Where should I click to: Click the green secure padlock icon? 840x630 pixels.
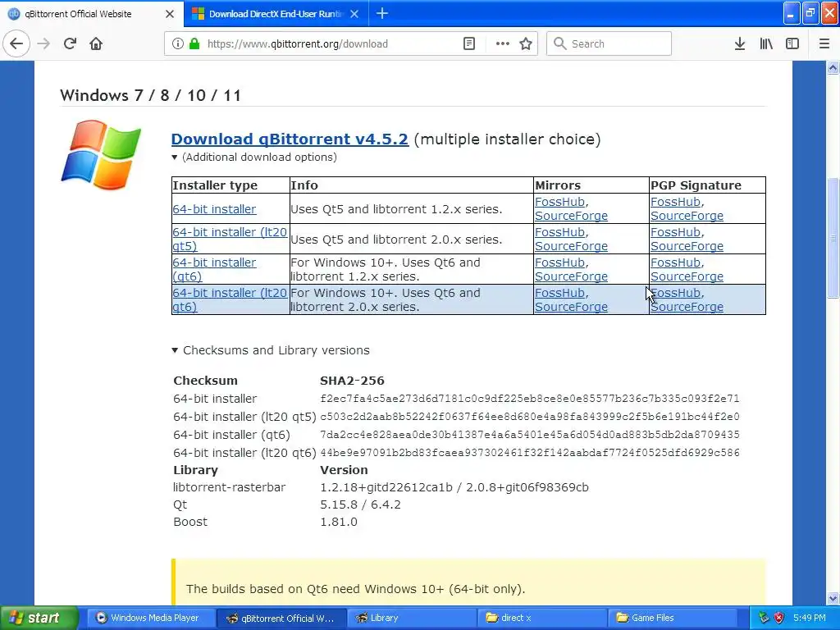[x=194, y=44]
